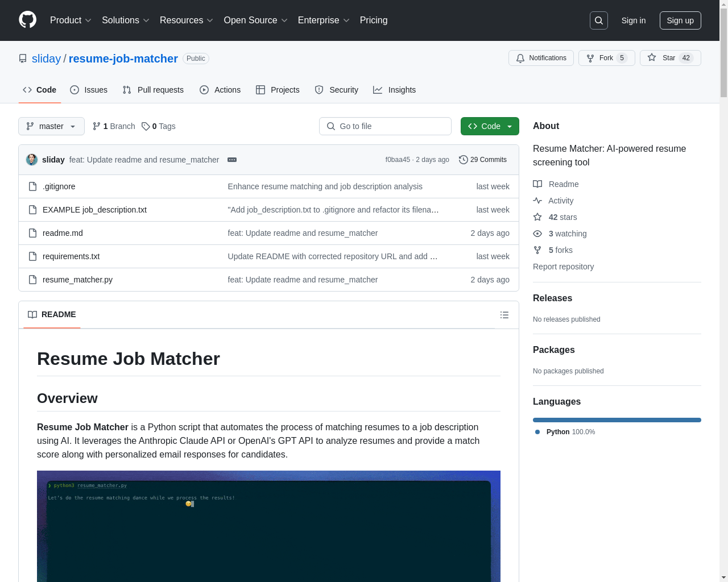Click the fork icon beside 5 forks

(x=537, y=250)
